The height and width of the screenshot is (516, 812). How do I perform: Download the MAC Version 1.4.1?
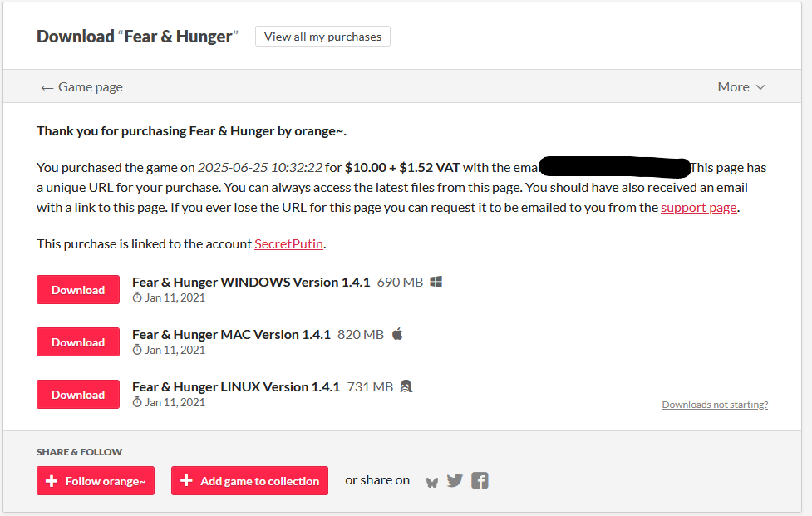(x=78, y=342)
